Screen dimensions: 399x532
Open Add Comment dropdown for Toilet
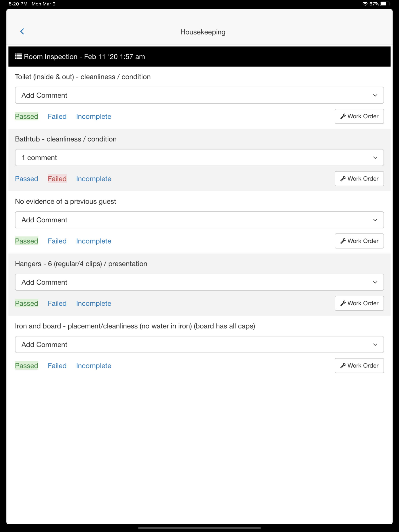(x=199, y=95)
